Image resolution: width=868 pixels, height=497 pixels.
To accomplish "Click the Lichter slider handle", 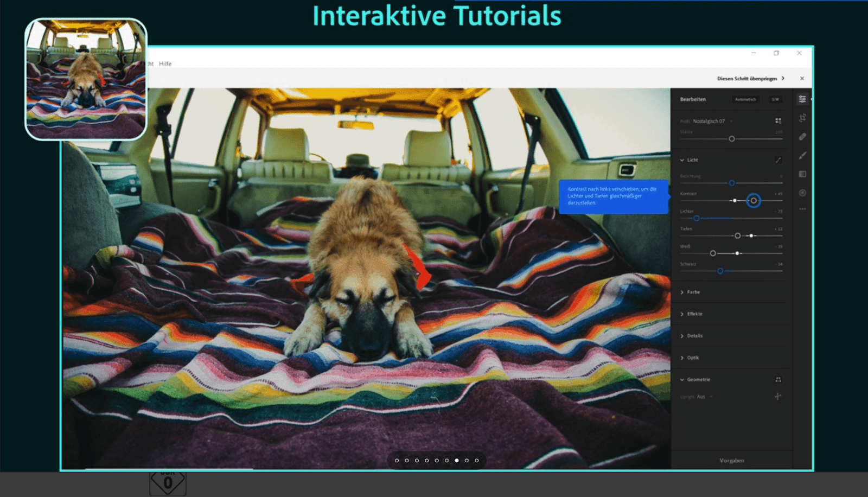I will click(x=697, y=219).
